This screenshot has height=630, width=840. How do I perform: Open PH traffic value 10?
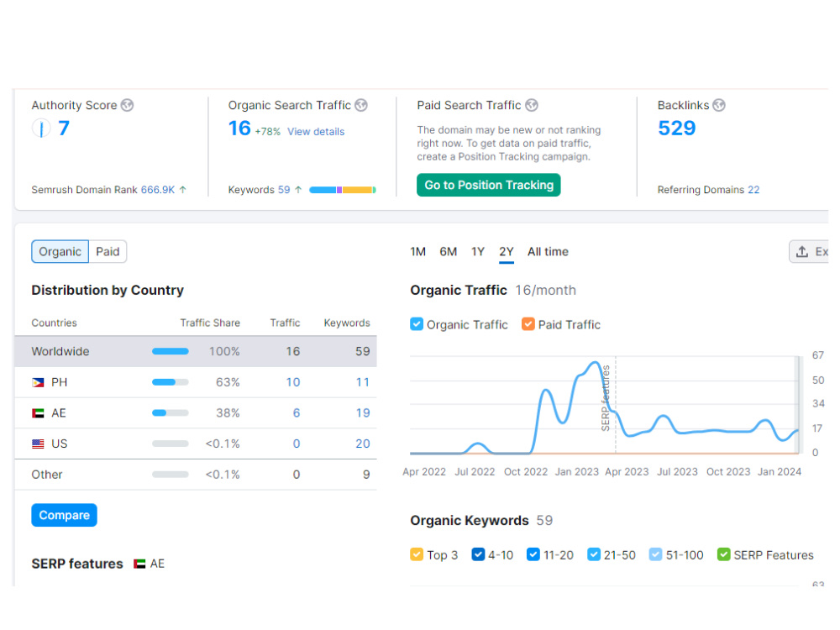pos(292,382)
